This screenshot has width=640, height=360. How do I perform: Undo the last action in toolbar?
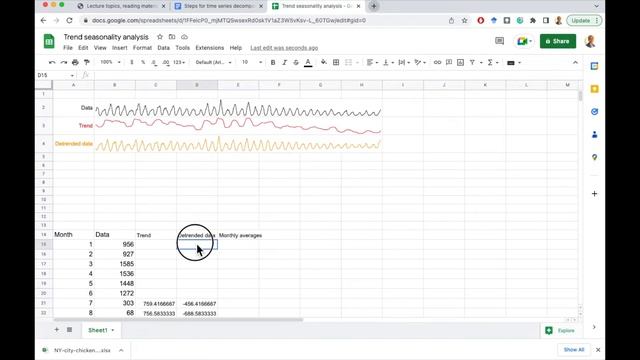coord(52,62)
